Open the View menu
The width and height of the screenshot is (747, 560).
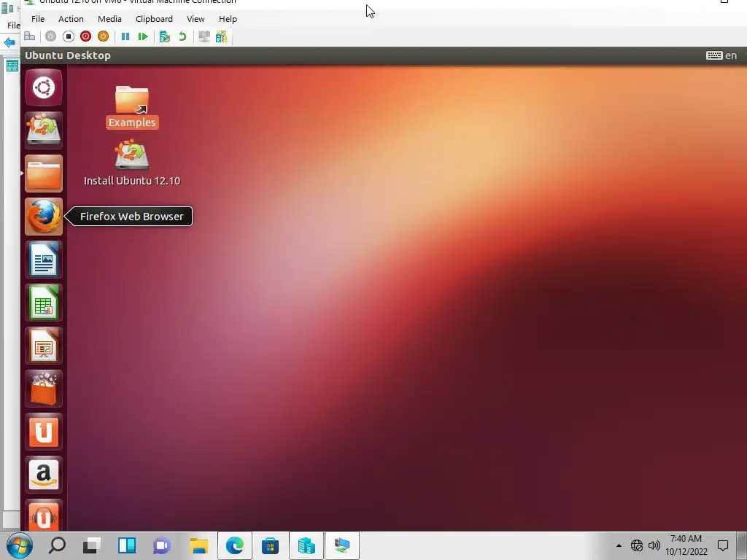(196, 19)
